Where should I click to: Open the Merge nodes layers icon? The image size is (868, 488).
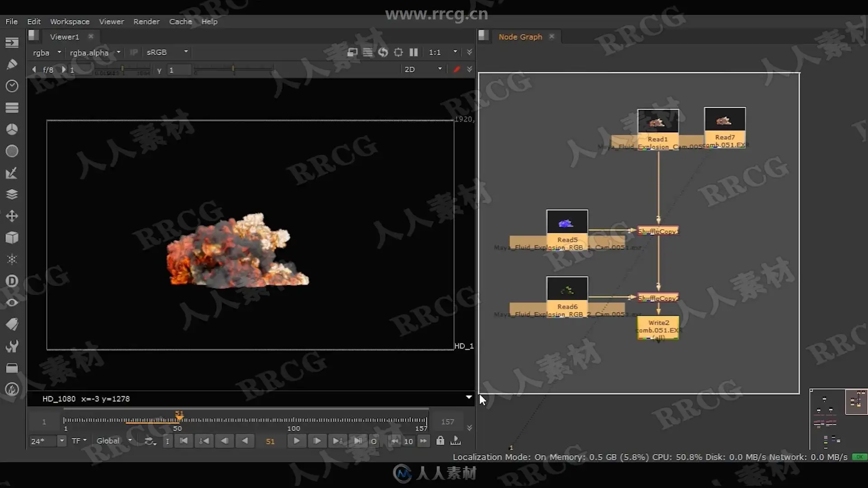tap(12, 194)
